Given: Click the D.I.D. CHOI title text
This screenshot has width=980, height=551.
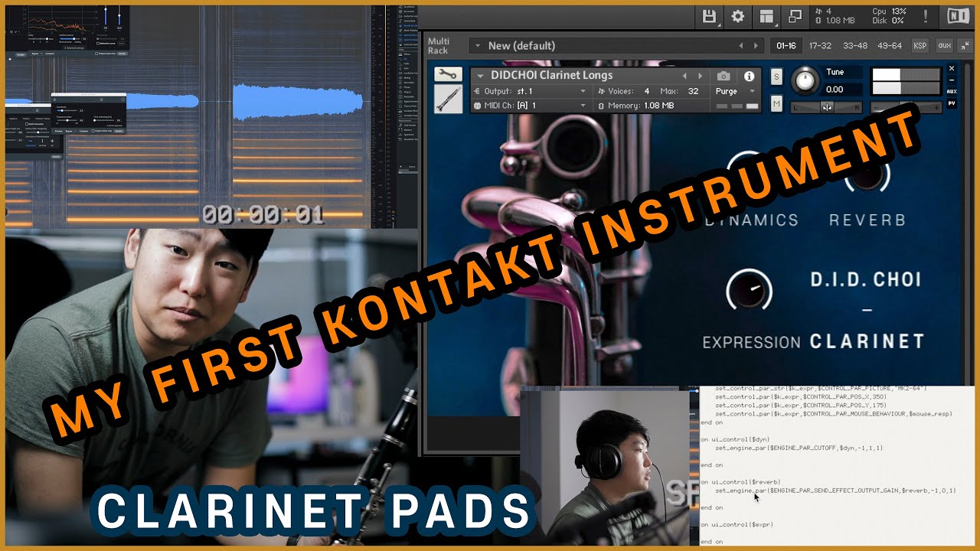Looking at the screenshot, I should click(866, 279).
